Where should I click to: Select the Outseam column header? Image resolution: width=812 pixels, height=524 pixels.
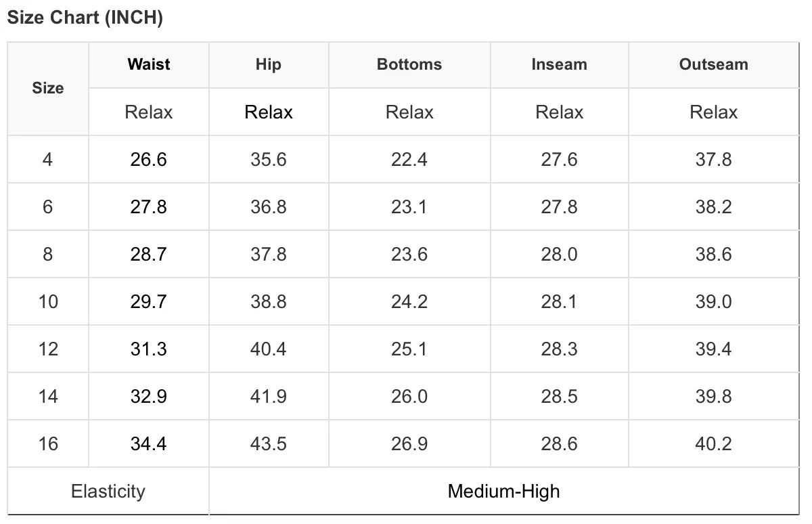pos(714,64)
